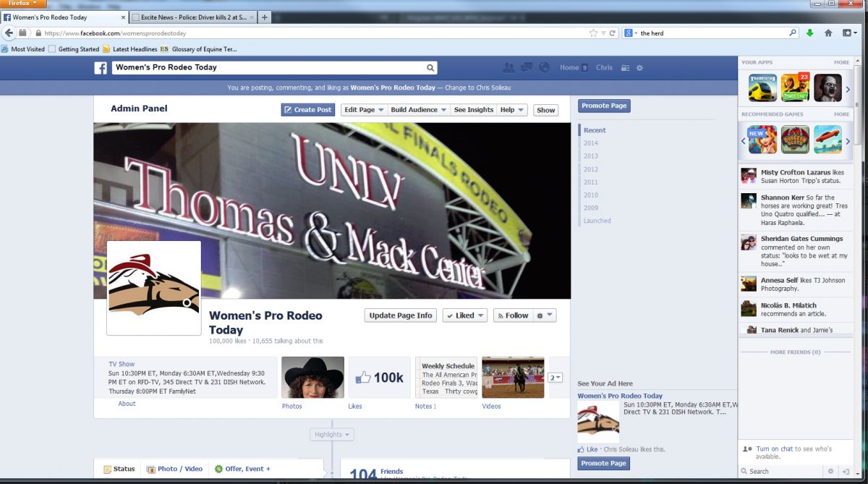
Task: Select the Status composer tab
Action: pyautogui.click(x=119, y=469)
